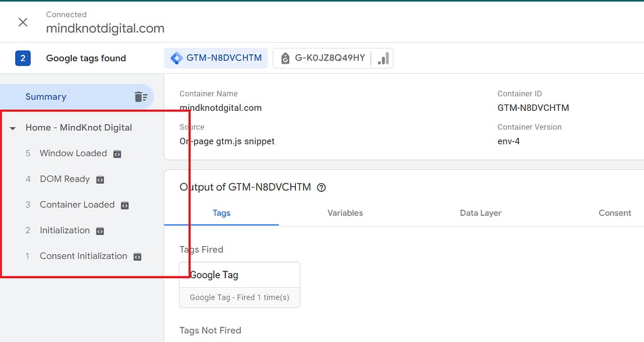This screenshot has height=342, width=644.
Task: Select the G-K0JZ8Q49HY Google tag chip
Action: 322,58
